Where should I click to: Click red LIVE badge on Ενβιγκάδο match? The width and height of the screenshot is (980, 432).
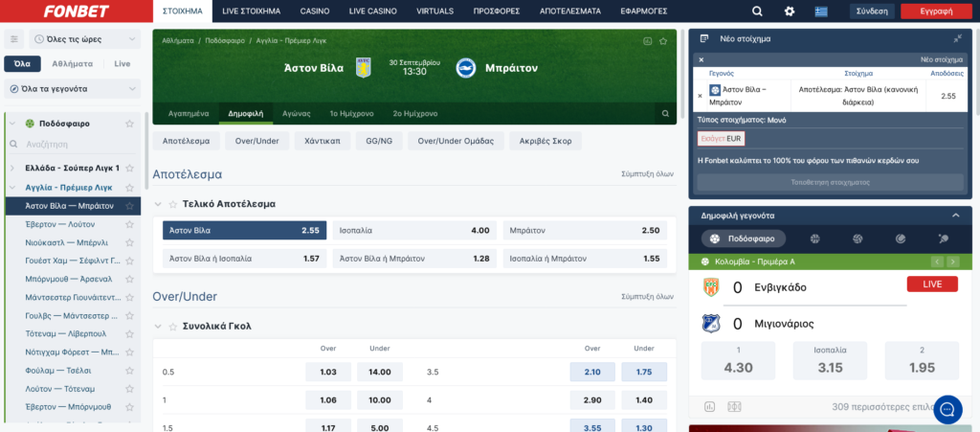coord(932,284)
